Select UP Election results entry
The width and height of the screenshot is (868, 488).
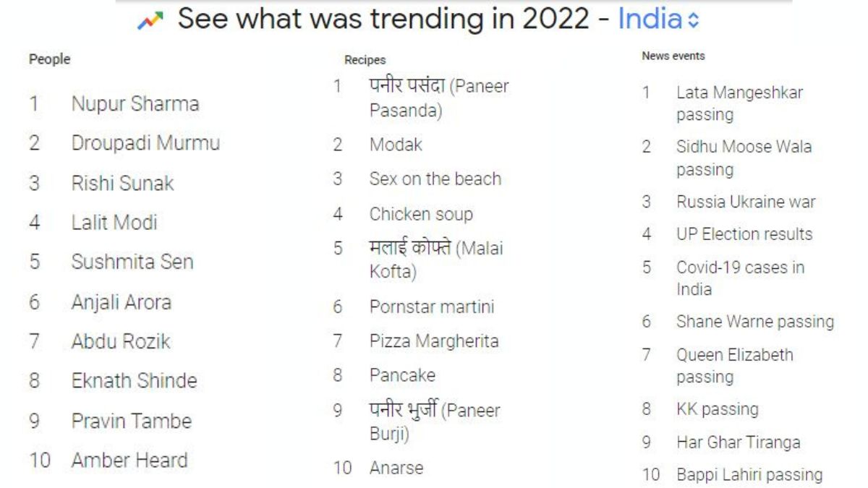pos(744,234)
